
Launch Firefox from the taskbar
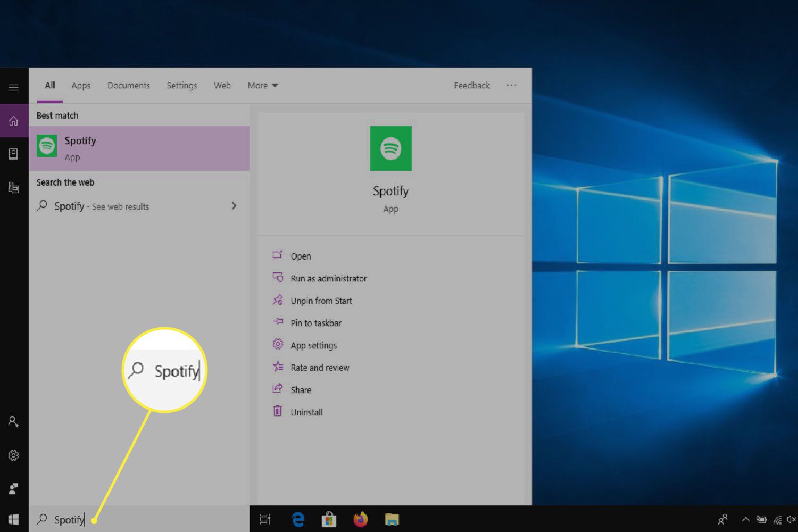pos(361,519)
